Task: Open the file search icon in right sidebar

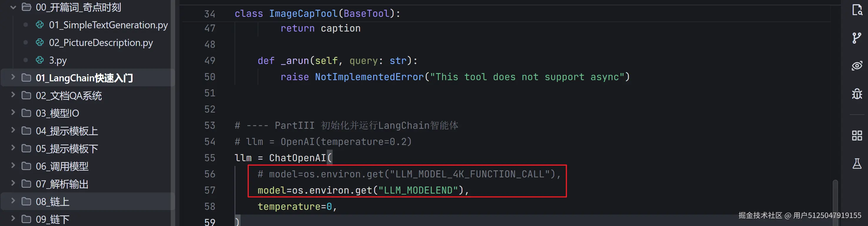Action: (x=857, y=10)
